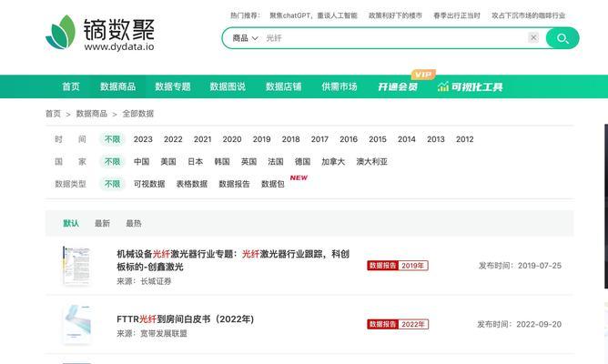The image size is (608, 364).
Task: Click 首页 in the breadcrumb
Action: coord(53,114)
